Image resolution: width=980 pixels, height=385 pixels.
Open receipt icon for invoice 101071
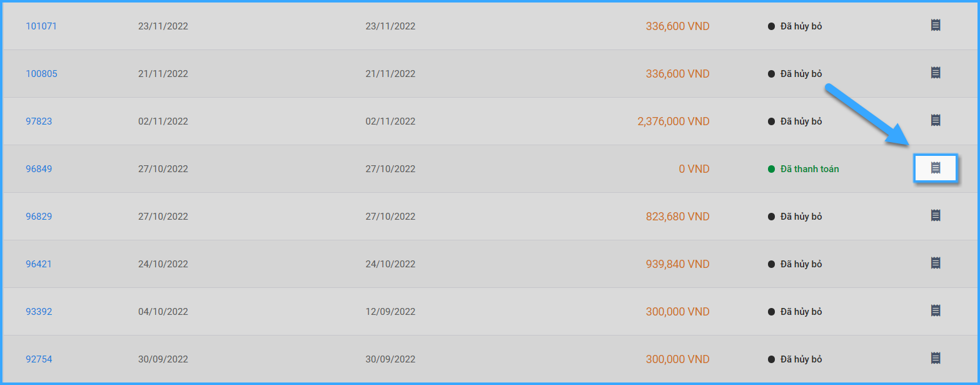[x=936, y=25]
